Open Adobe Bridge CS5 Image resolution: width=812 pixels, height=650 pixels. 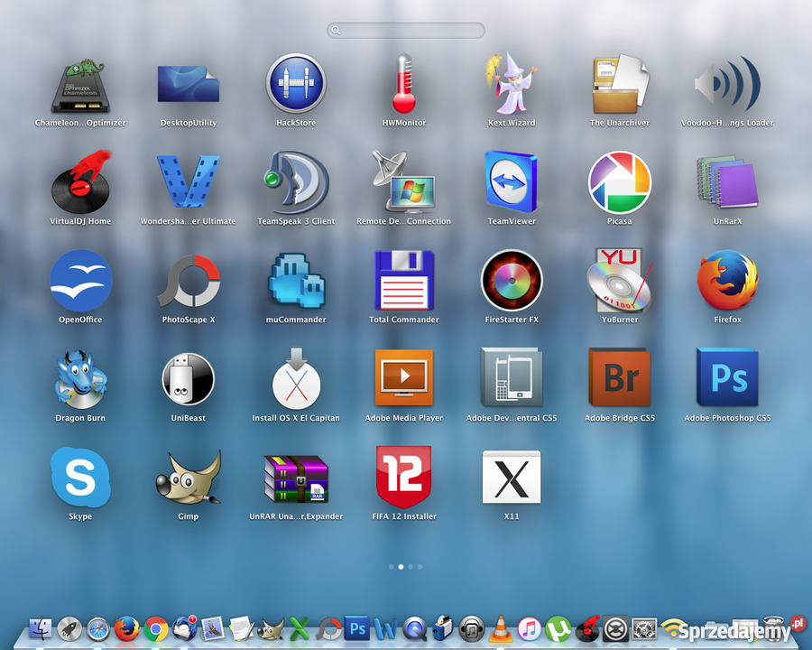619,379
